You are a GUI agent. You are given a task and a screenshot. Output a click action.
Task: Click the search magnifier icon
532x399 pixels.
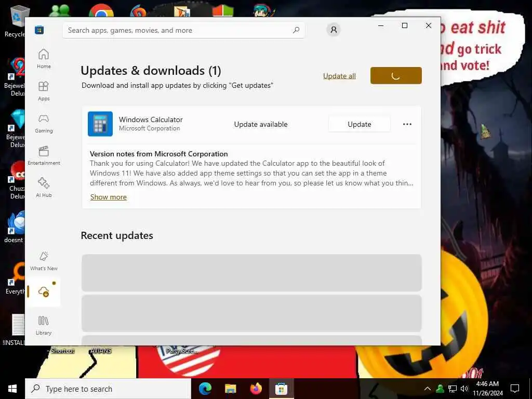click(296, 30)
